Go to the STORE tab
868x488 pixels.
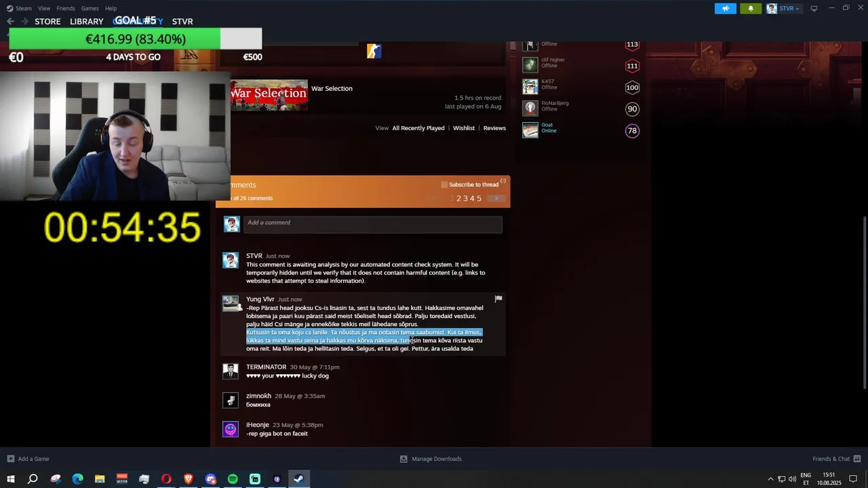click(47, 21)
